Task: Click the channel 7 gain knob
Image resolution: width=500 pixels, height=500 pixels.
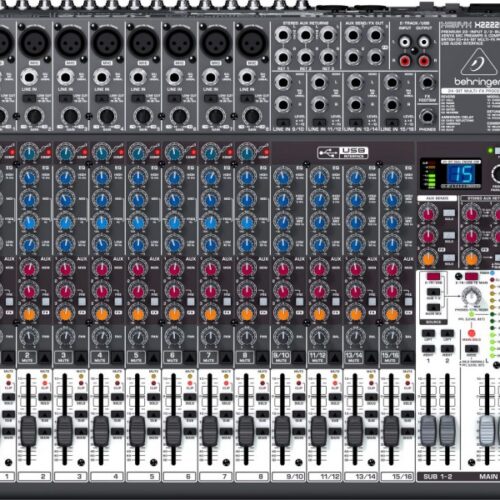Action: (216, 116)
